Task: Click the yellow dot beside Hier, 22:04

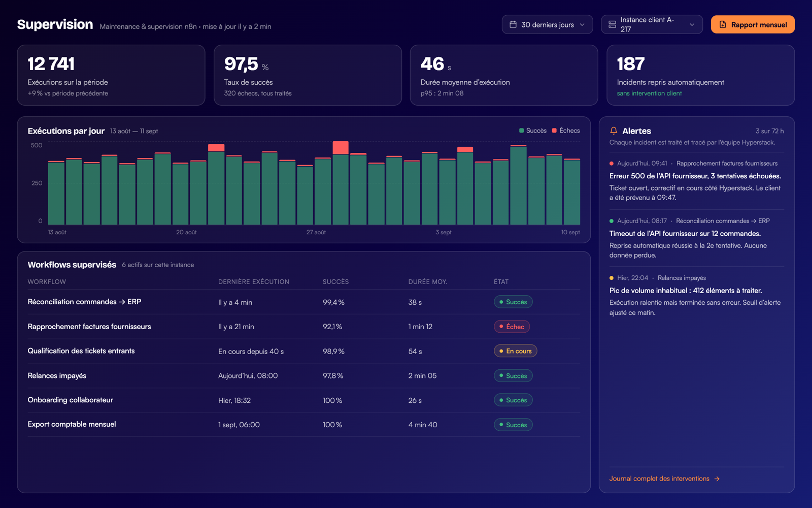Action: [x=612, y=278]
